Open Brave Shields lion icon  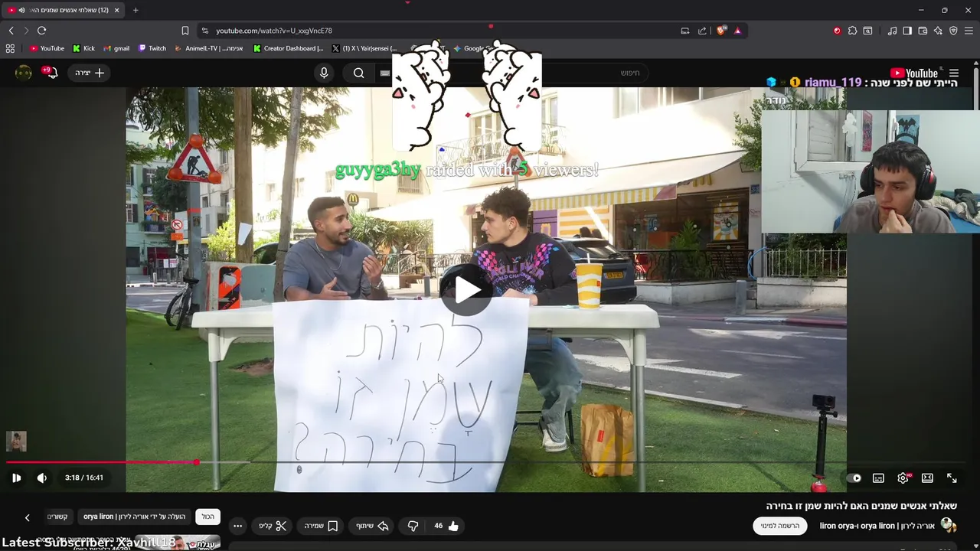[720, 31]
